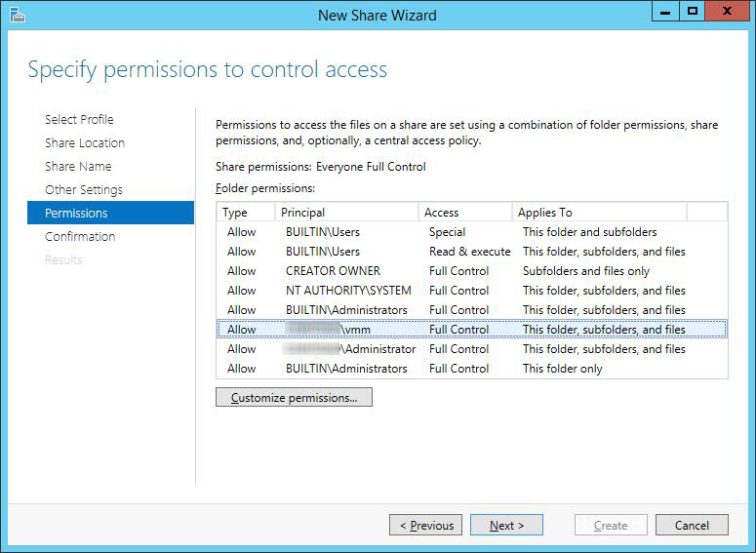Image resolution: width=756 pixels, height=553 pixels.
Task: Open the Share Location step
Action: tap(85, 142)
